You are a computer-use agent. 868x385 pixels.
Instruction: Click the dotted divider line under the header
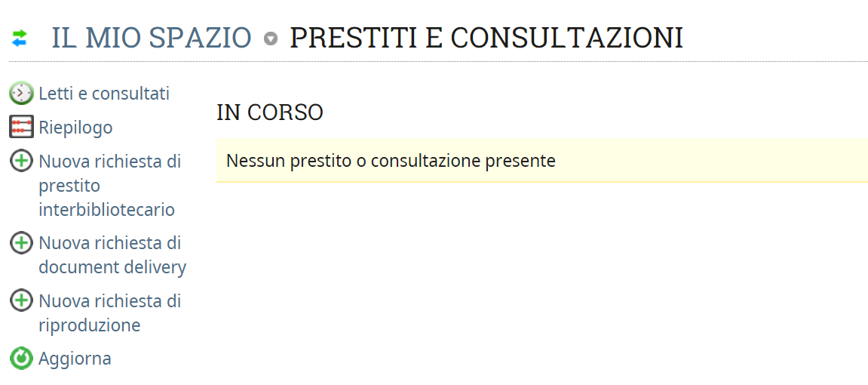(x=437, y=62)
